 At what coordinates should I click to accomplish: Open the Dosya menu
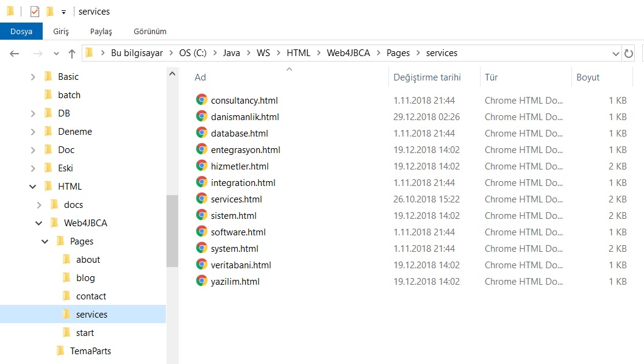[21, 31]
